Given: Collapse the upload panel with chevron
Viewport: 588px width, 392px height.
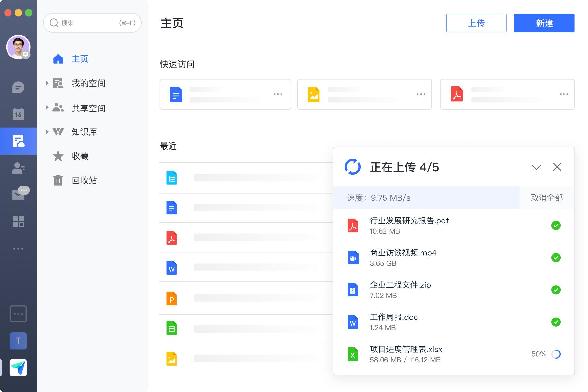Looking at the screenshot, I should 536,167.
